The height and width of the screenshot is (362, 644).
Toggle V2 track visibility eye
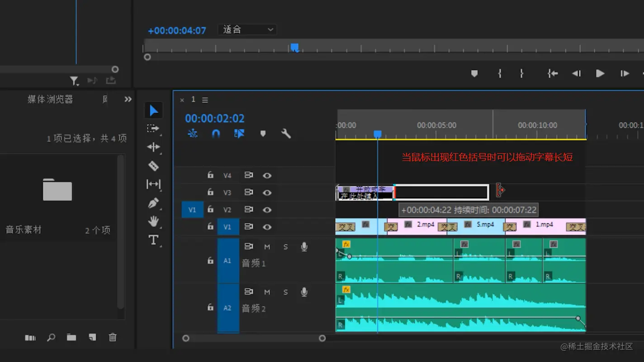point(267,210)
